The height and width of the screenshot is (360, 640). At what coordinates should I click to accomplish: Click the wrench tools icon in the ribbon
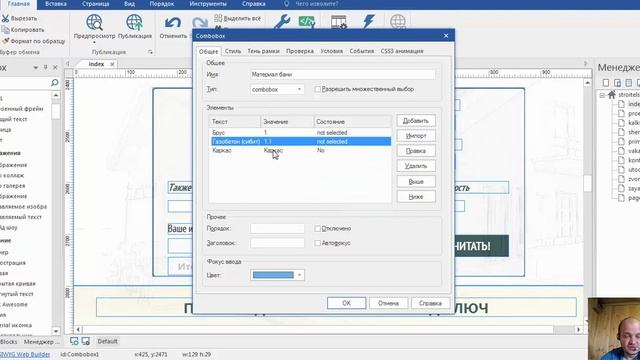[x=282, y=22]
